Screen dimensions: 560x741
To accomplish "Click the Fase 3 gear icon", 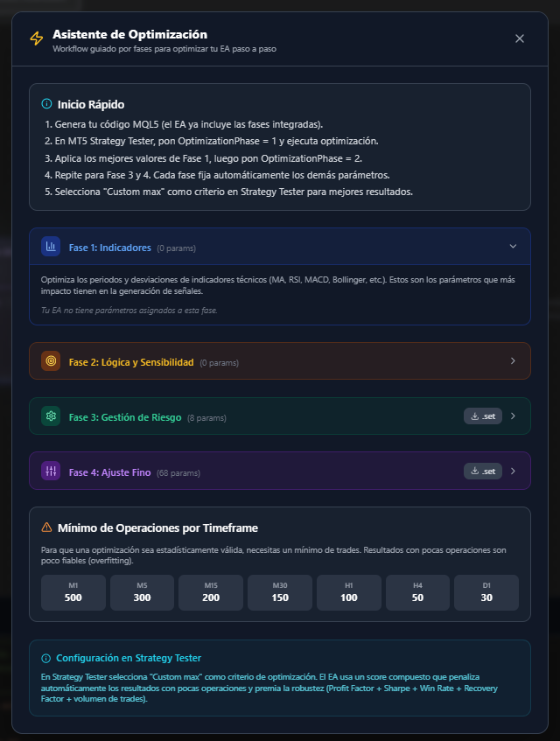I will pyautogui.click(x=51, y=416).
